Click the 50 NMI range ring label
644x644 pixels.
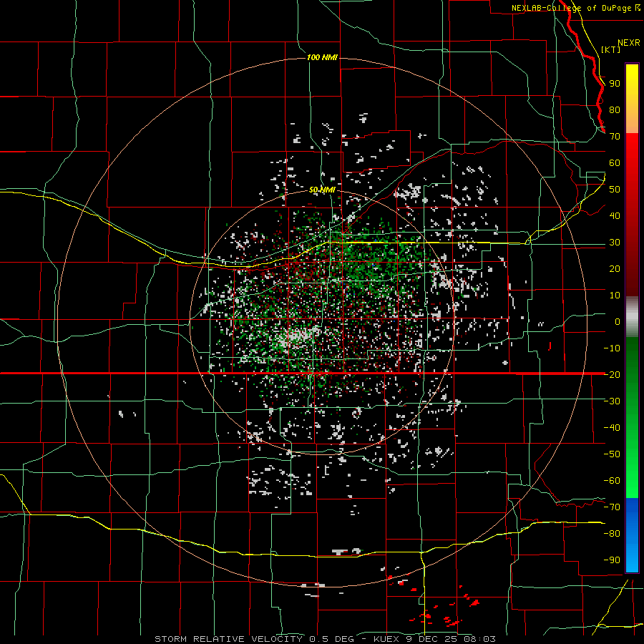pos(322,190)
